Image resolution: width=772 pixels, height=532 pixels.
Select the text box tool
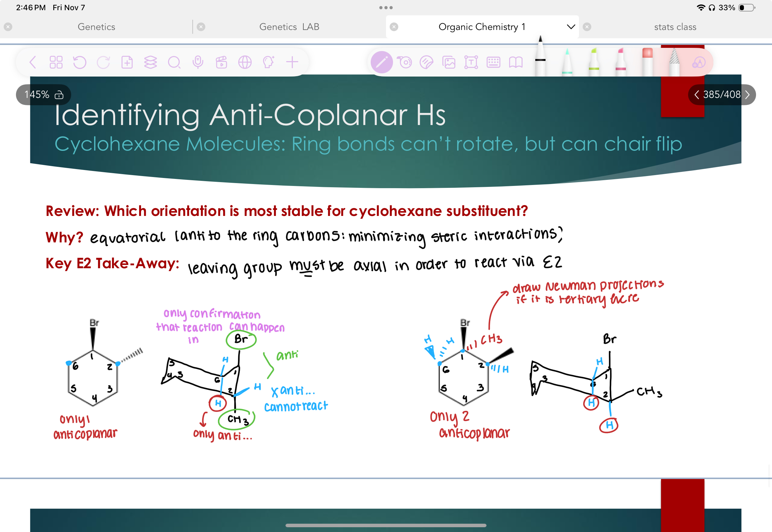[x=472, y=62]
